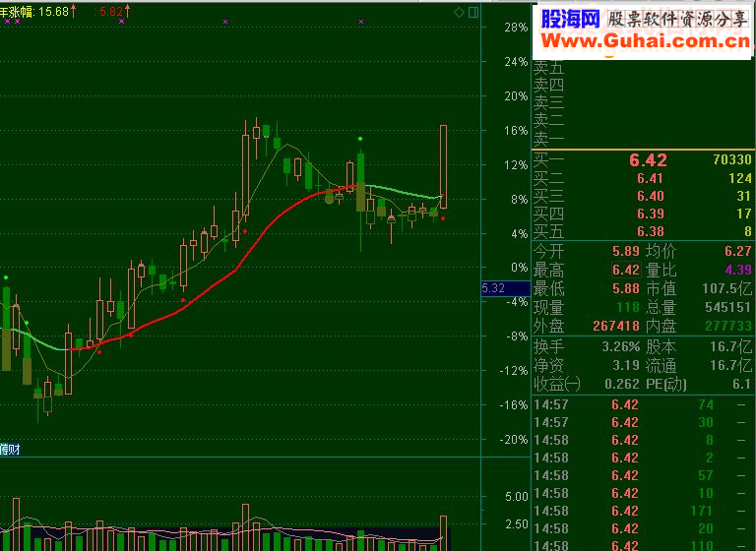The image size is (756, 551).
Task: Click the green diamond signal above the 12% candle
Action: point(360,139)
